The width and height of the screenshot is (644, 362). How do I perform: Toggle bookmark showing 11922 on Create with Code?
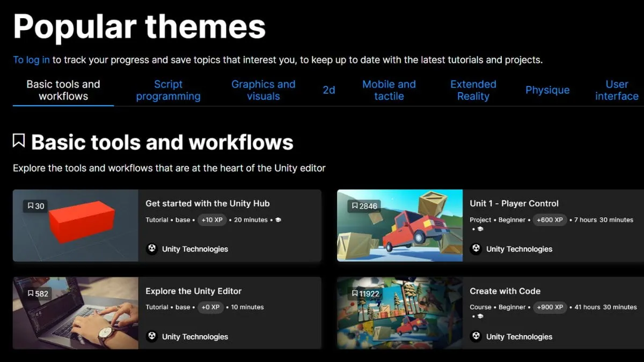click(x=355, y=293)
